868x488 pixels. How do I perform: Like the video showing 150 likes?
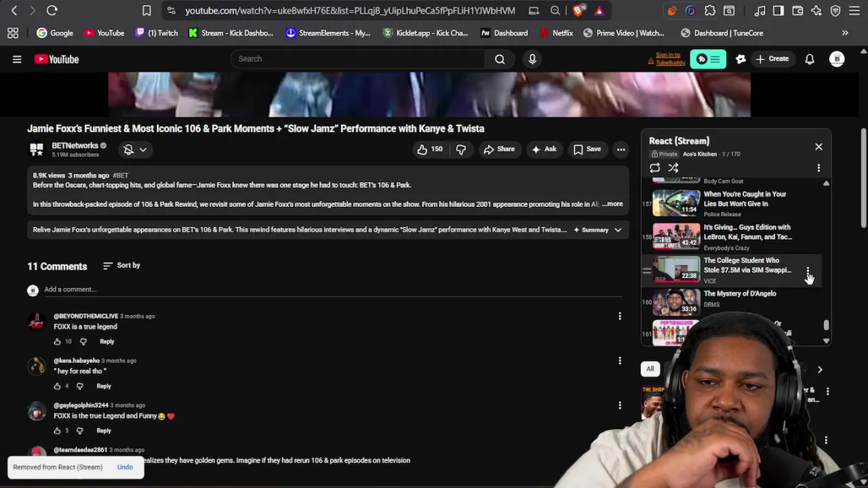click(x=430, y=149)
